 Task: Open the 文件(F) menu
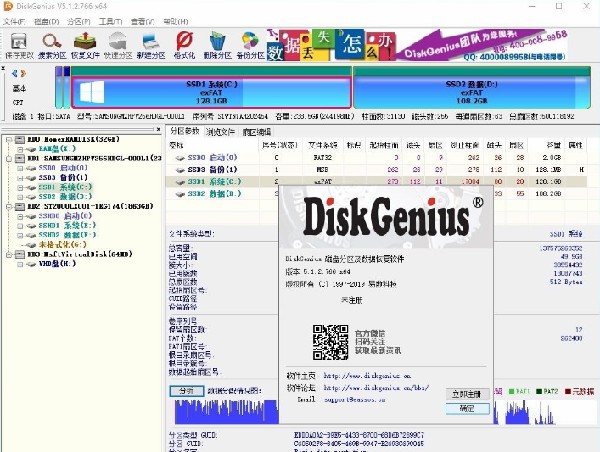coord(14,21)
